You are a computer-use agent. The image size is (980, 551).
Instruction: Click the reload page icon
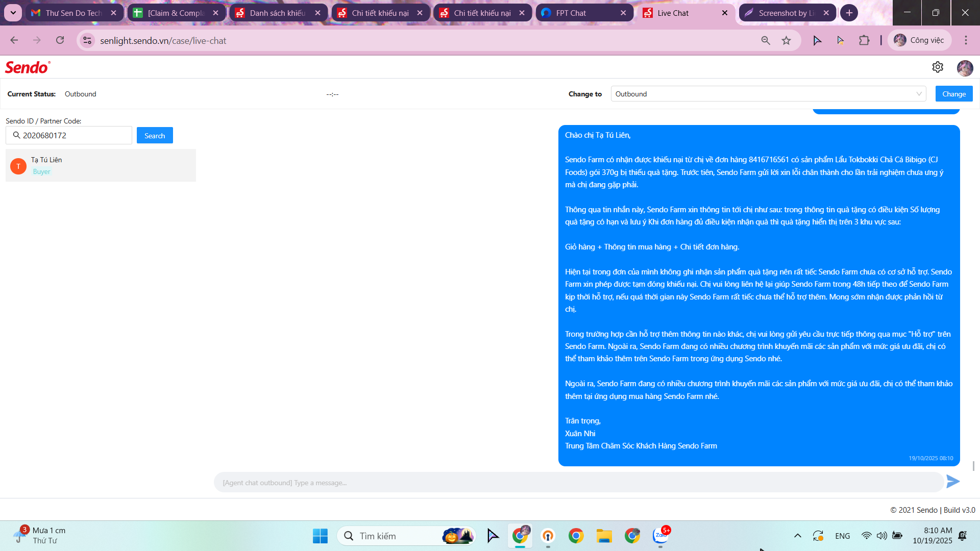(x=60, y=40)
